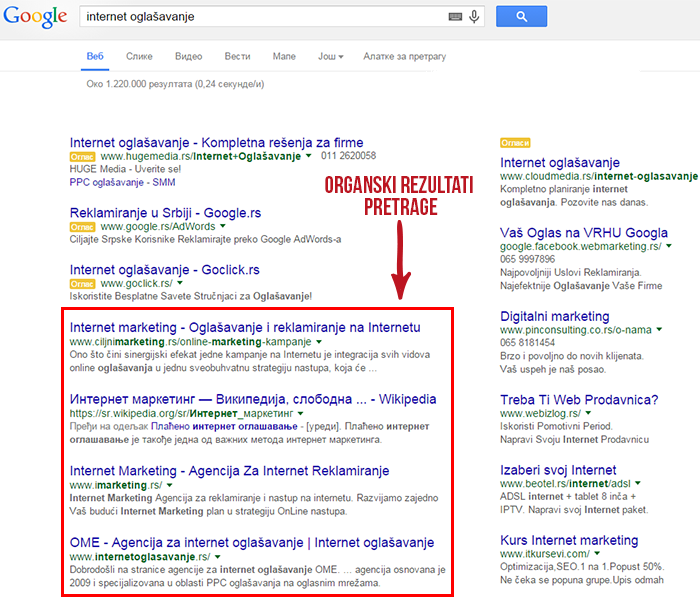
Task: Click the 'Оглас' badge on goclick.rs ad
Action: click(x=82, y=284)
